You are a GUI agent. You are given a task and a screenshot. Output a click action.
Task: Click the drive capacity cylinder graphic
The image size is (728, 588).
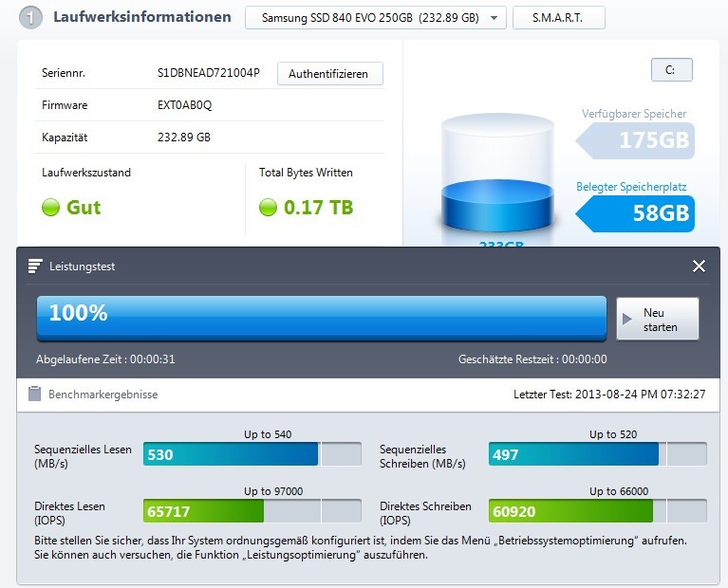497,175
